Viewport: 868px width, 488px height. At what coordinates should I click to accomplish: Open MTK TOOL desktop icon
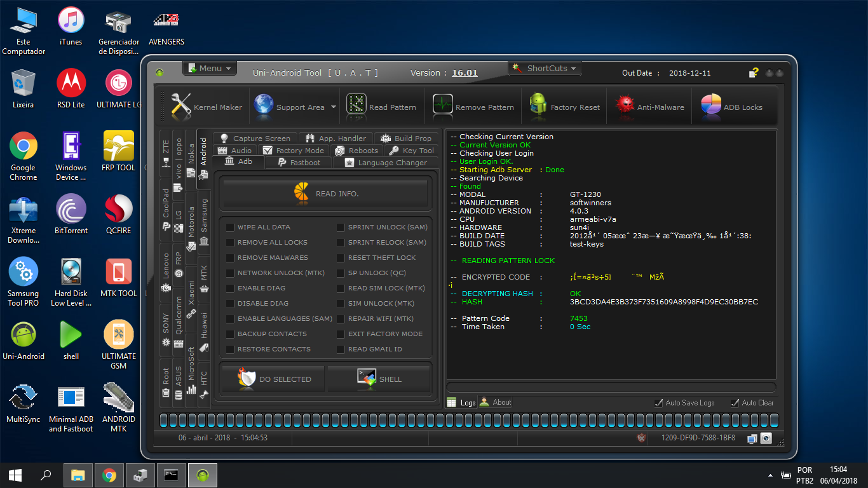(119, 277)
